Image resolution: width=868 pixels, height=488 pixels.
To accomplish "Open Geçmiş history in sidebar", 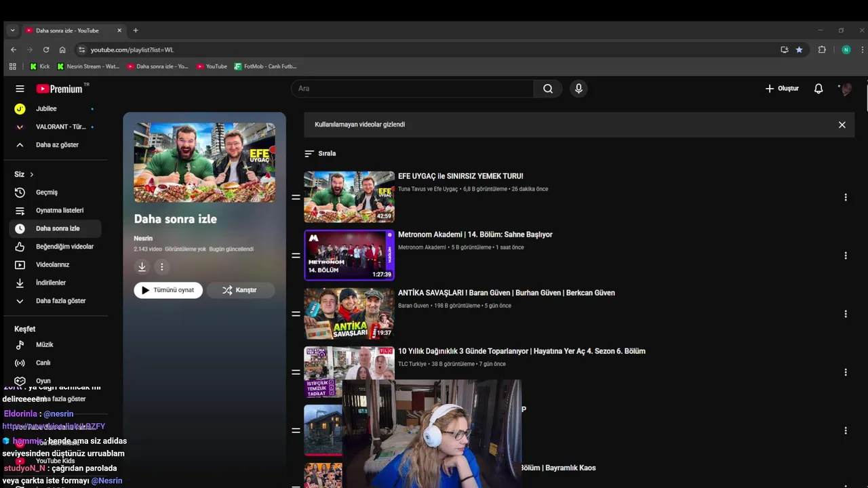I will pyautogui.click(x=56, y=192).
